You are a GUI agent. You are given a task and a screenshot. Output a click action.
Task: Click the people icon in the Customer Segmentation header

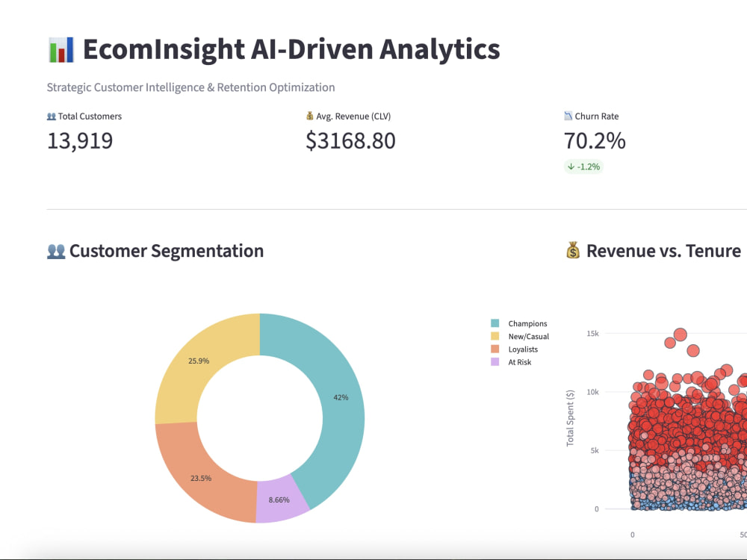click(55, 250)
